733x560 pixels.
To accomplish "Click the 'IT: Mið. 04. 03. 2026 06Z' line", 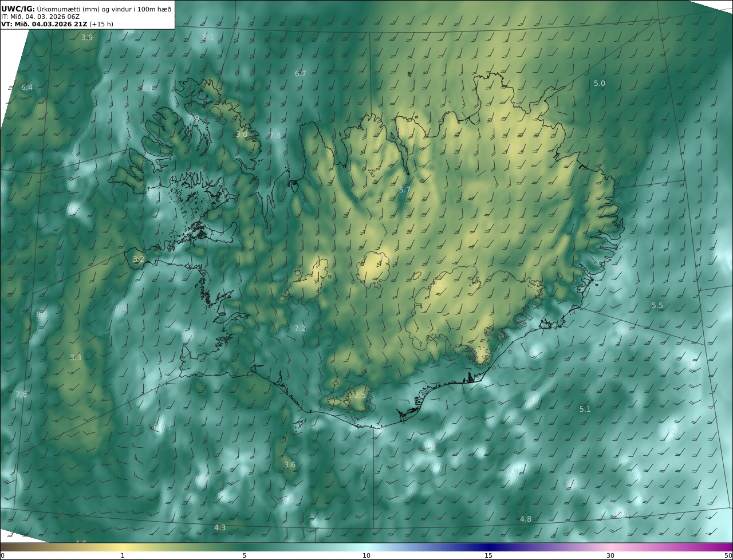I will coord(40,17).
